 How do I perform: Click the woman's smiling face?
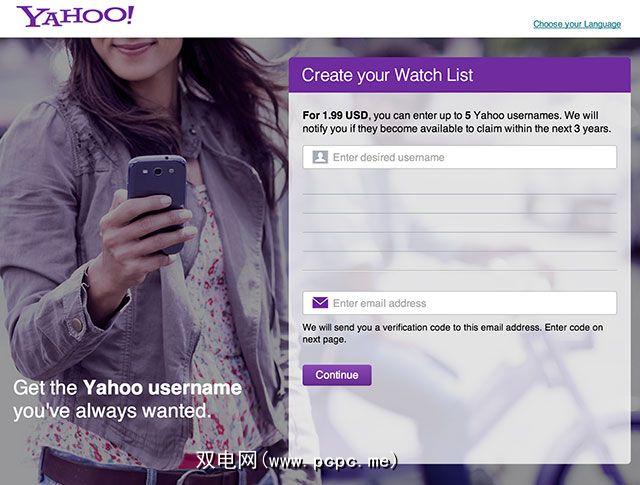(x=133, y=49)
